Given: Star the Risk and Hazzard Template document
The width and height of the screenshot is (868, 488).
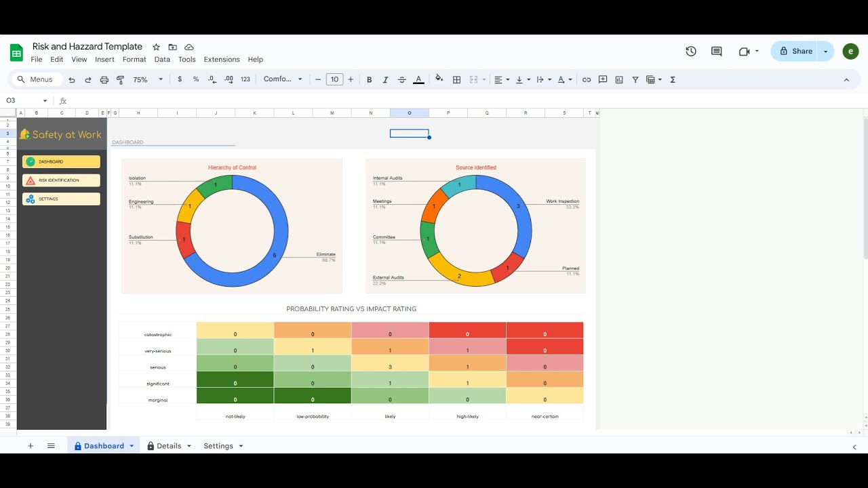Looking at the screenshot, I should [156, 47].
